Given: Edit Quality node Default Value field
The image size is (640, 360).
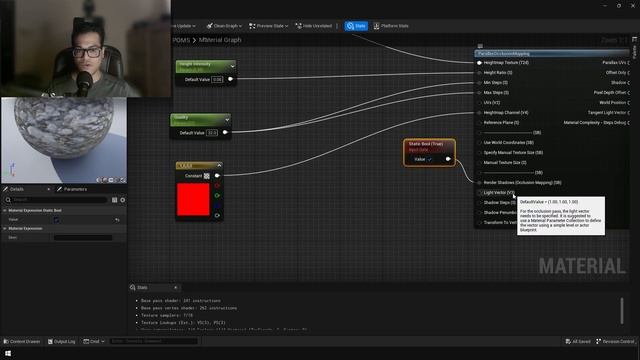Looking at the screenshot, I should click(212, 133).
